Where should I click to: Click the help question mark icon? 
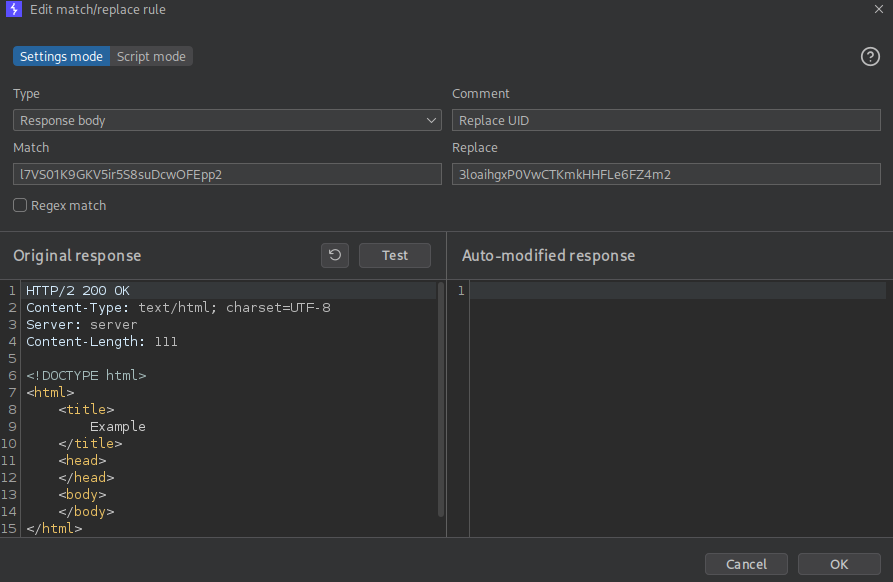(x=870, y=57)
